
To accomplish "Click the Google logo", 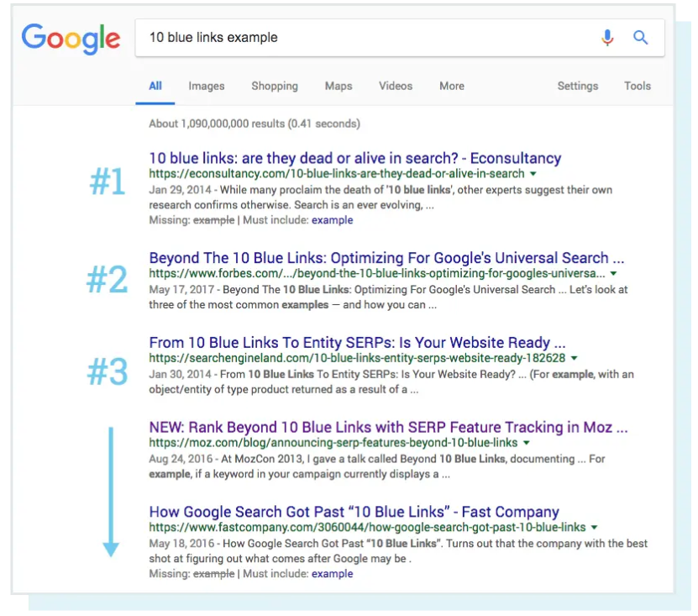I will tap(71, 39).
